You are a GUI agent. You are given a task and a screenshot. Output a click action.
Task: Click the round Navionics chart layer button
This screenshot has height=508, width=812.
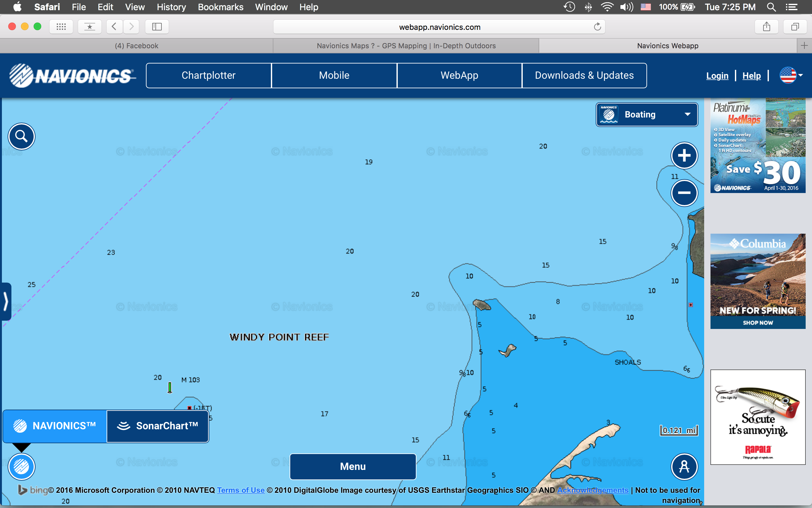[22, 467]
